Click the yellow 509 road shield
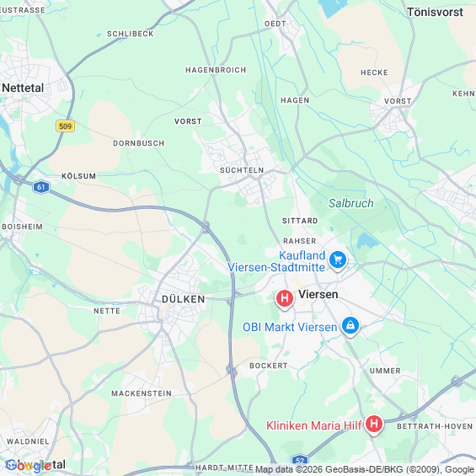The image size is (476, 476). (65, 126)
